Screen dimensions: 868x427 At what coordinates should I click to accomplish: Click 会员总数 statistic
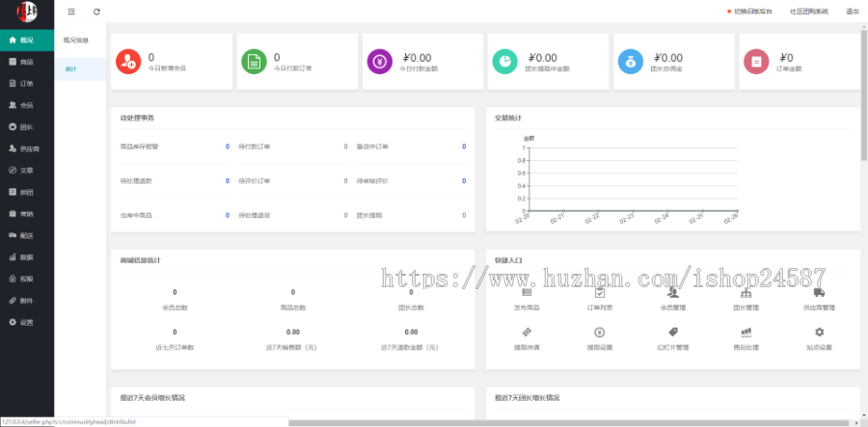(x=175, y=300)
